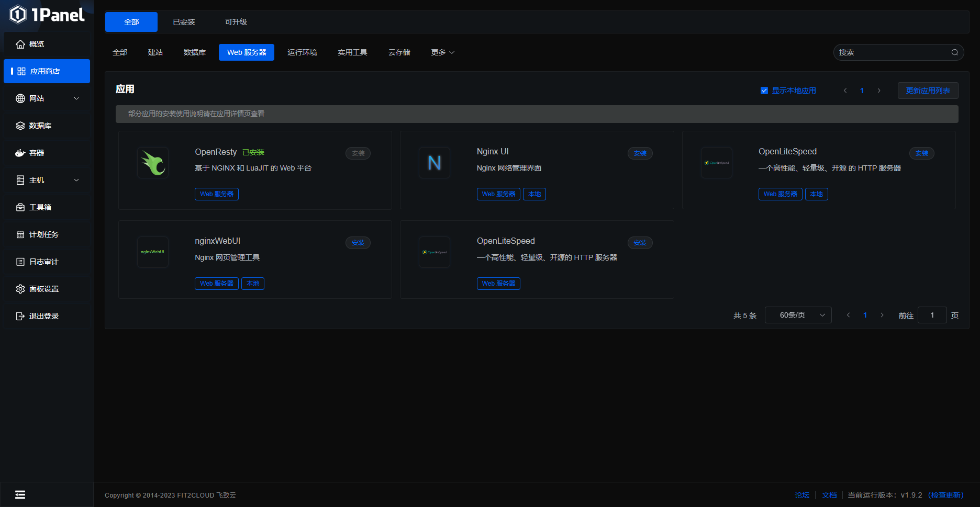This screenshot has height=507, width=980.
Task: Click the 共 5 条 total count
Action: (745, 316)
